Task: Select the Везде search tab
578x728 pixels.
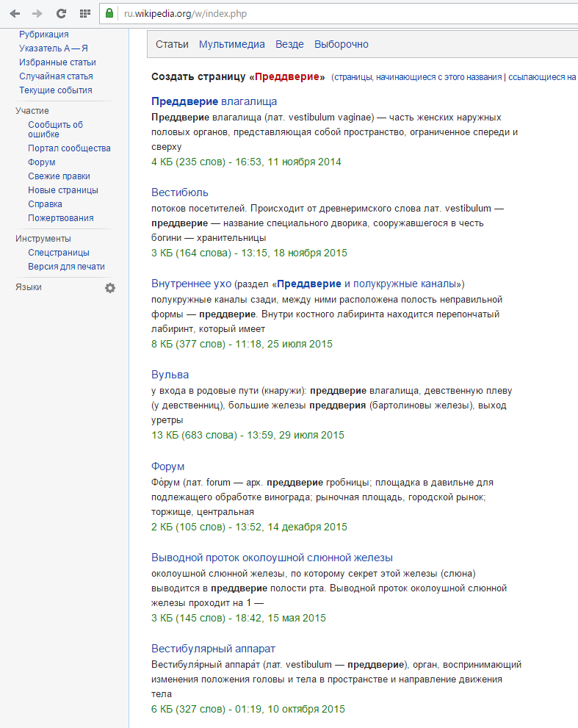Action: [289, 44]
